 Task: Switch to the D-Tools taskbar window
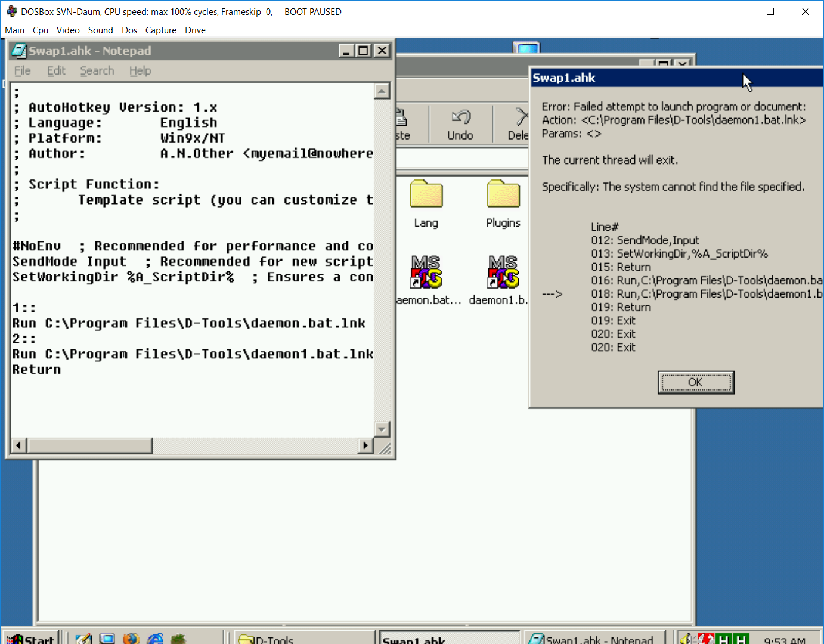click(304, 639)
